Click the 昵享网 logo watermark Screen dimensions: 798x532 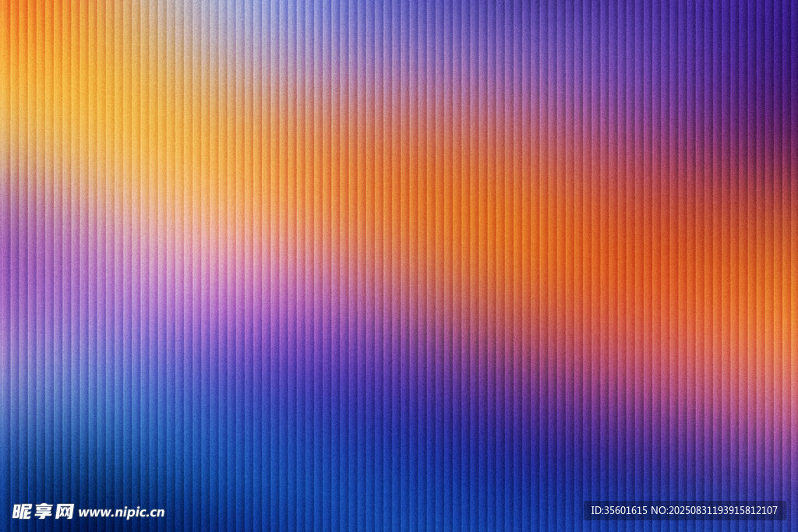pos(43,512)
